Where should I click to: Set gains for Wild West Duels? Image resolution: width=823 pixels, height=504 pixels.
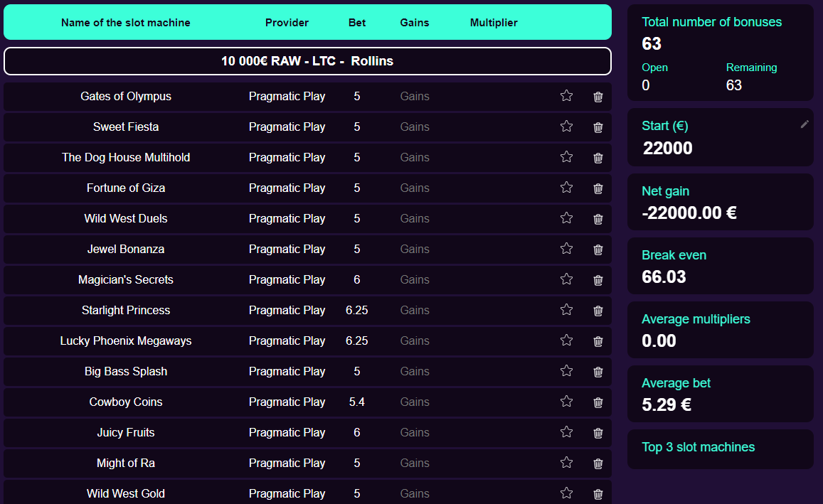[415, 219]
